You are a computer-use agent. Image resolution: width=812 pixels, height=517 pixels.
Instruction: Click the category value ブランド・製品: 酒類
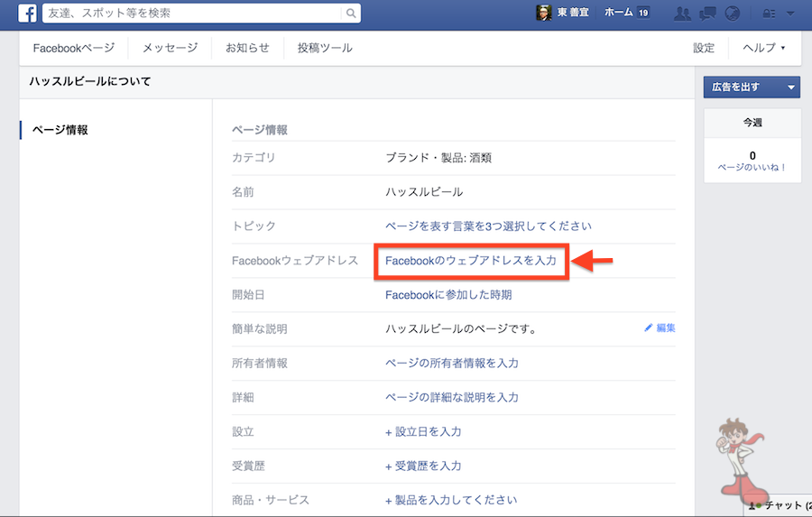438,158
